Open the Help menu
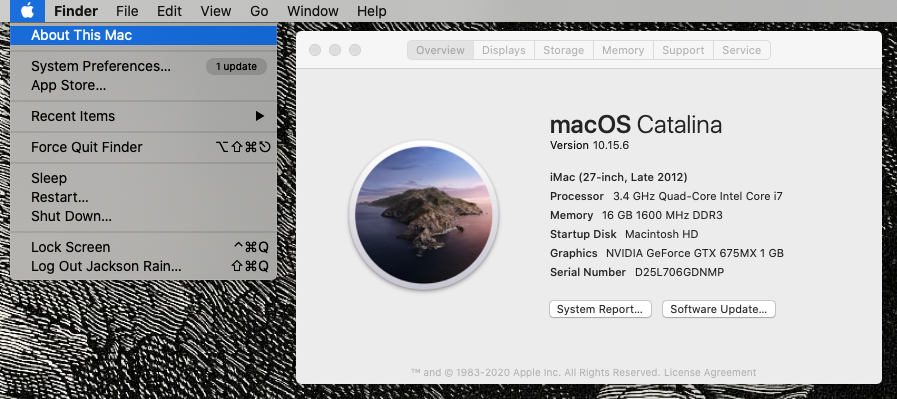Viewport: 897px width, 399px height. (x=371, y=11)
